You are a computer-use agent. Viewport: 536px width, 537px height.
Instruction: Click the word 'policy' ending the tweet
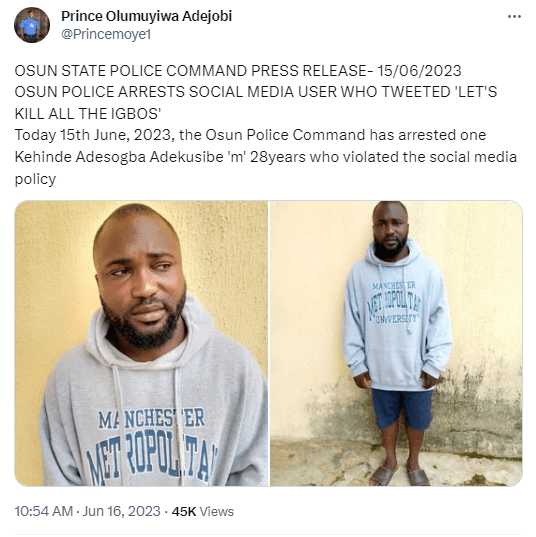(x=35, y=179)
